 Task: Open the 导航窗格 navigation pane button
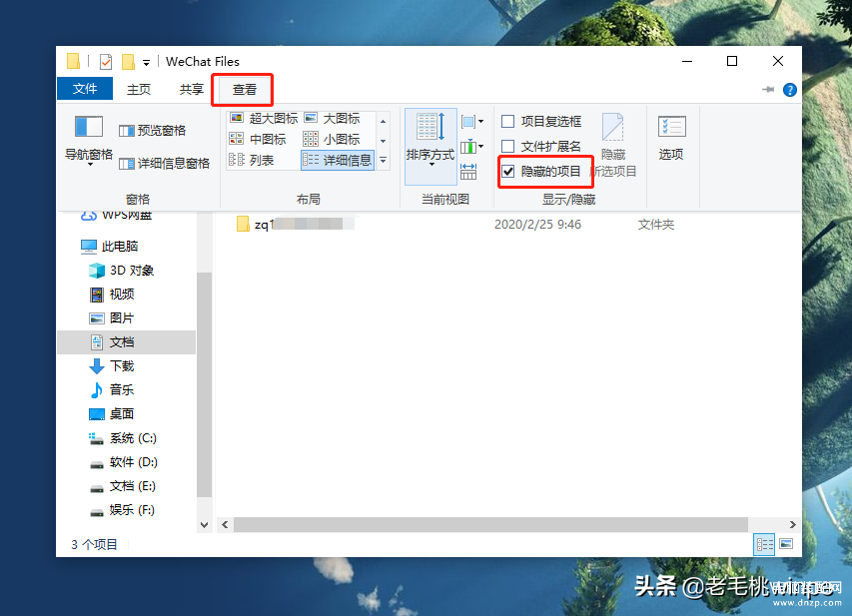click(89, 139)
